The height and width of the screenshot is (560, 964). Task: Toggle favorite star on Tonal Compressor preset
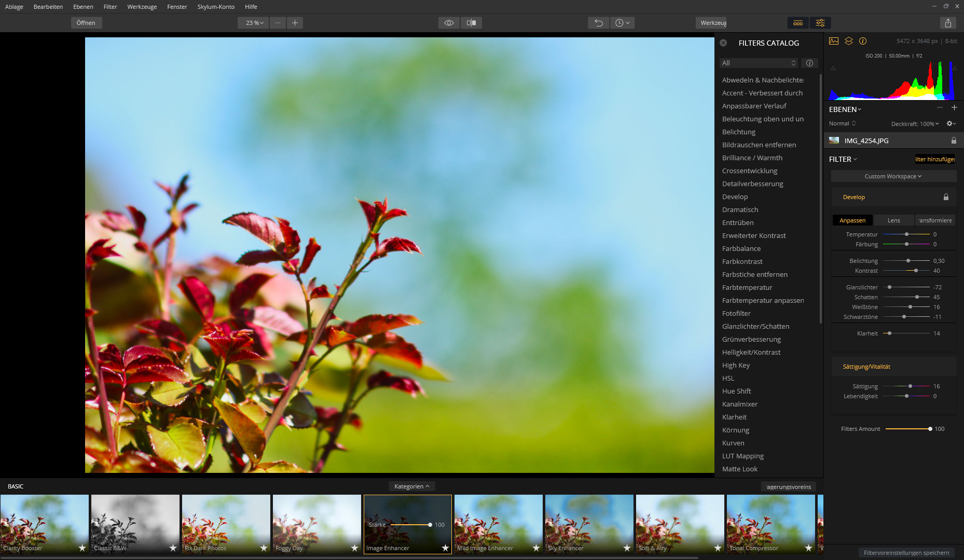click(x=808, y=548)
